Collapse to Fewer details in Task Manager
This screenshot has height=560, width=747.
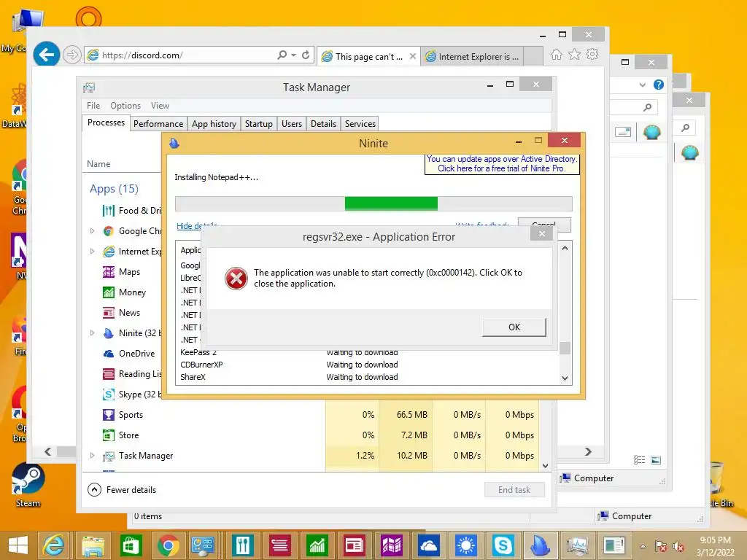coord(123,489)
